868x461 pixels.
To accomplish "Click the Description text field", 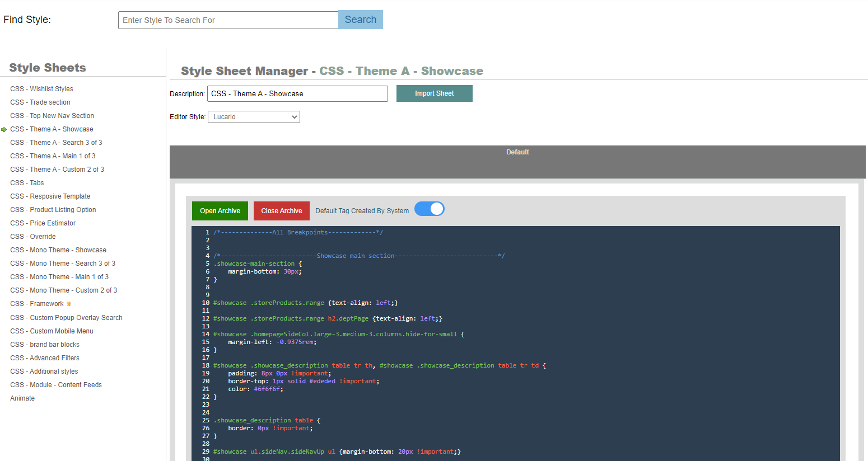I will 297,94.
